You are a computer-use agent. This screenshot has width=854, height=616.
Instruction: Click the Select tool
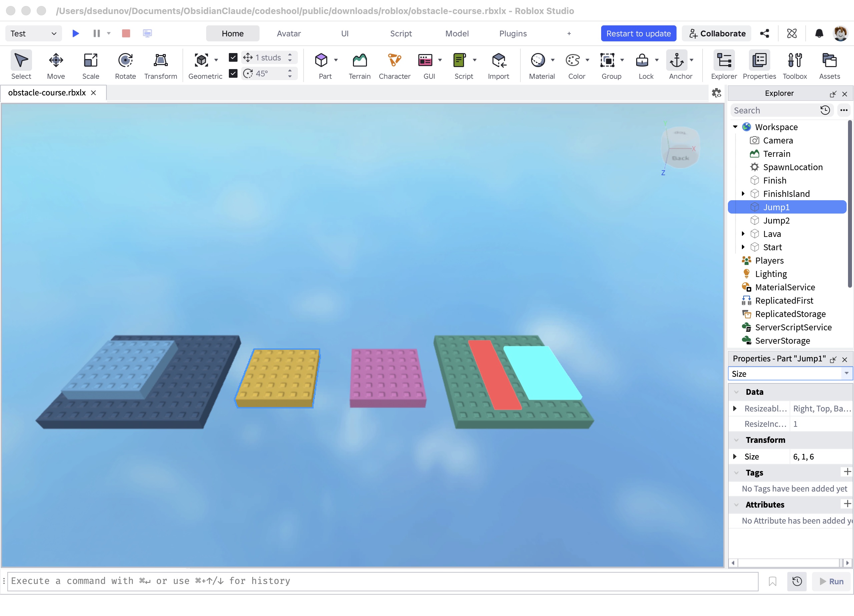(21, 65)
